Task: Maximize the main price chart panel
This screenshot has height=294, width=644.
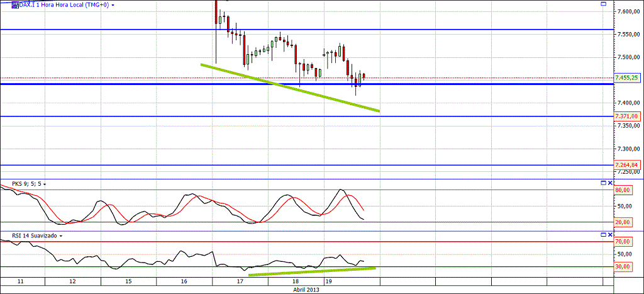Action: [603, 4]
